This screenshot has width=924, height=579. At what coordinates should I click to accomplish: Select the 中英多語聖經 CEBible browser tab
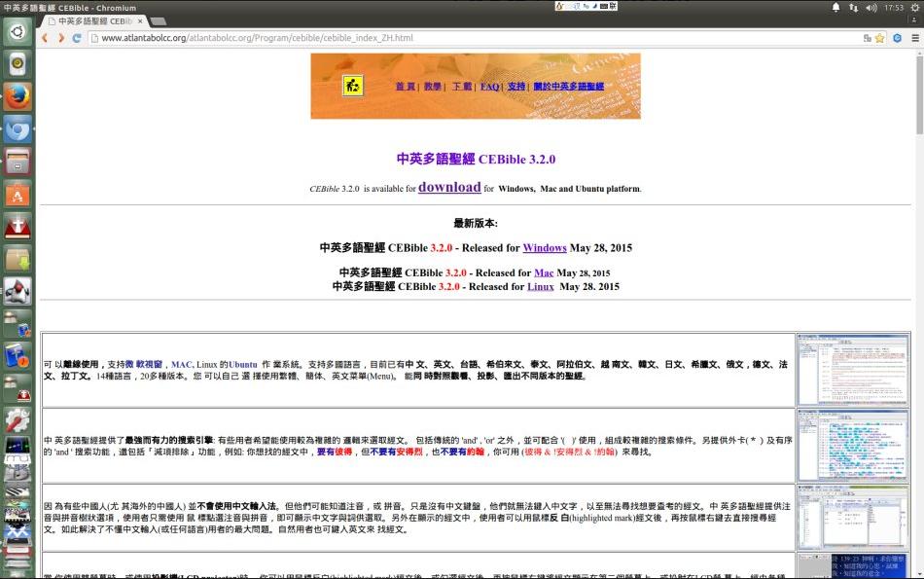point(94,21)
